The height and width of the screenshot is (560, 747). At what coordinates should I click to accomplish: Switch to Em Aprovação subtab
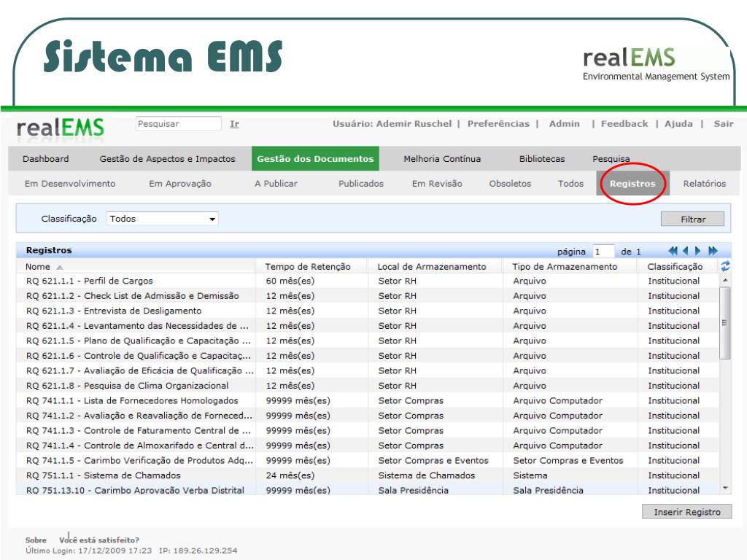tap(179, 183)
